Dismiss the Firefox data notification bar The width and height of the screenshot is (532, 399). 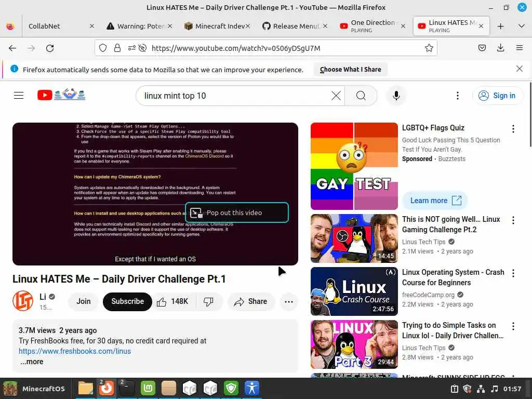pos(519,69)
